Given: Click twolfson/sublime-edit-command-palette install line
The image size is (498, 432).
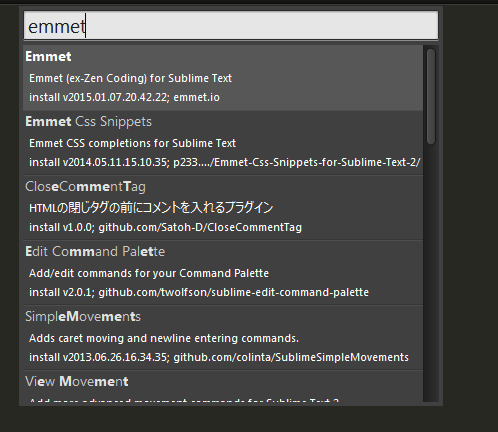Looking at the screenshot, I should pos(199,292).
